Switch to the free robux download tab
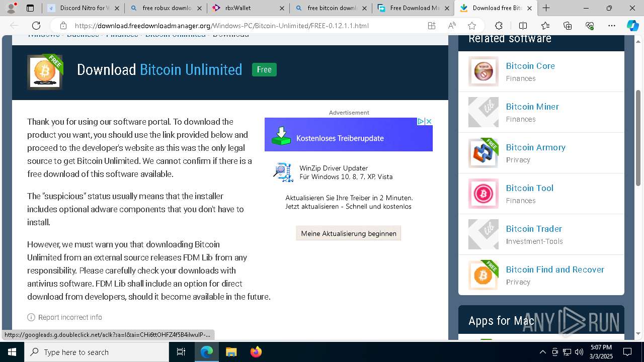Screen dimensions: 644x362 166,8
